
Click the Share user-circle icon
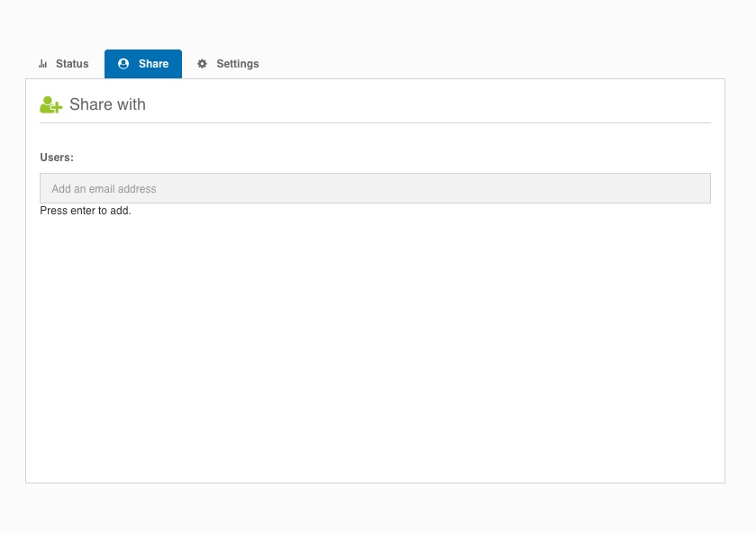point(123,64)
